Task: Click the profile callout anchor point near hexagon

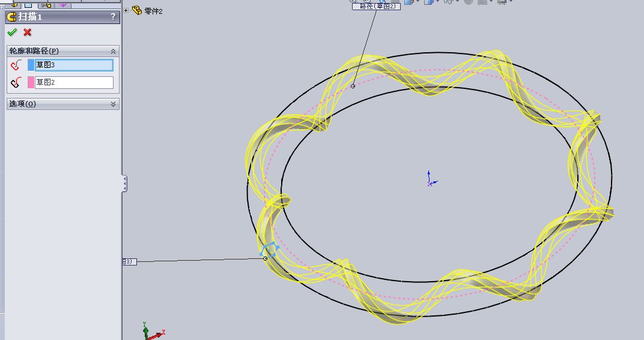Action: (265, 258)
